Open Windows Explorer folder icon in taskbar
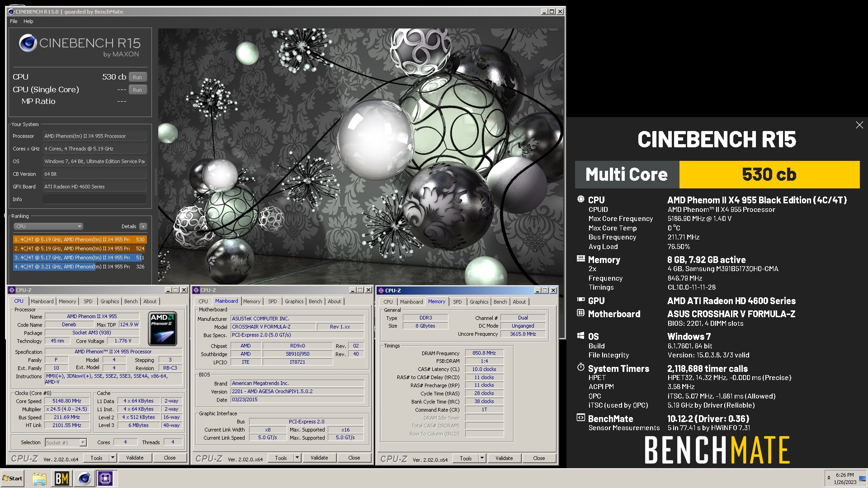 (39, 479)
